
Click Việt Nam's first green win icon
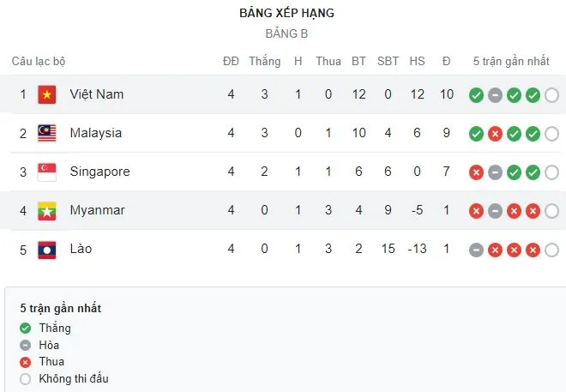click(476, 94)
